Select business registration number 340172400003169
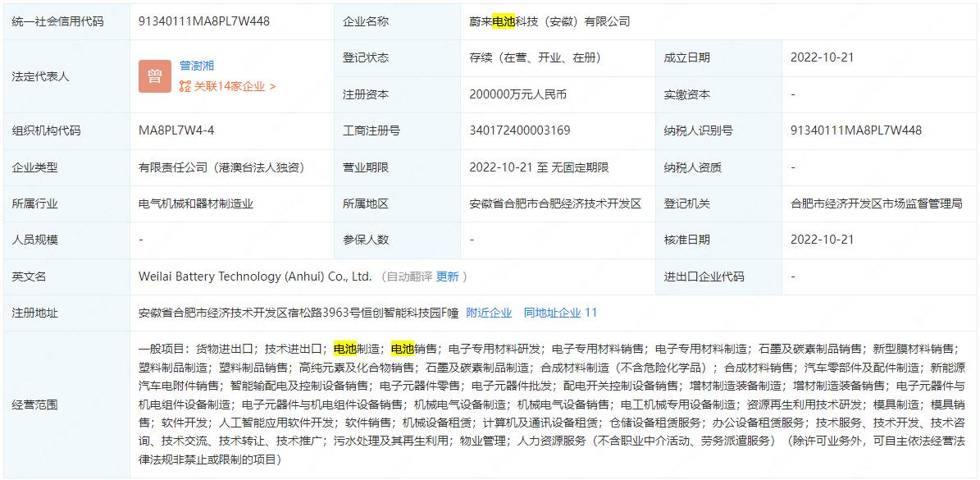980x480 pixels. click(519, 130)
